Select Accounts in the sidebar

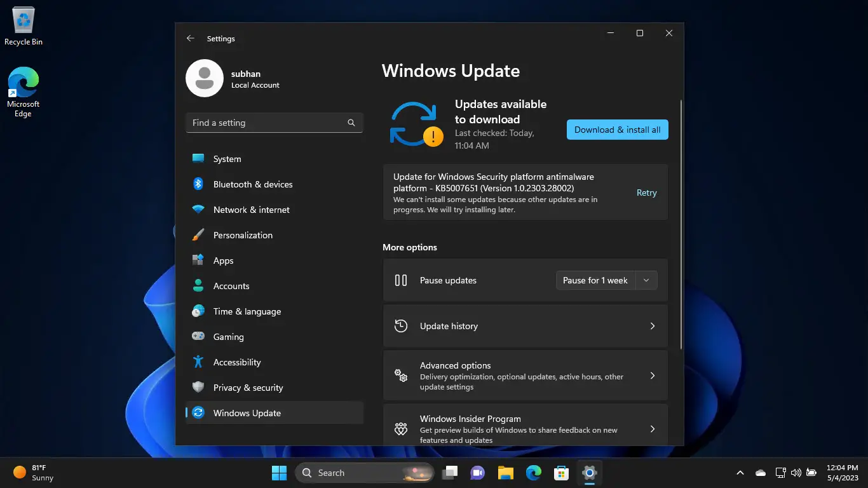[275, 286]
